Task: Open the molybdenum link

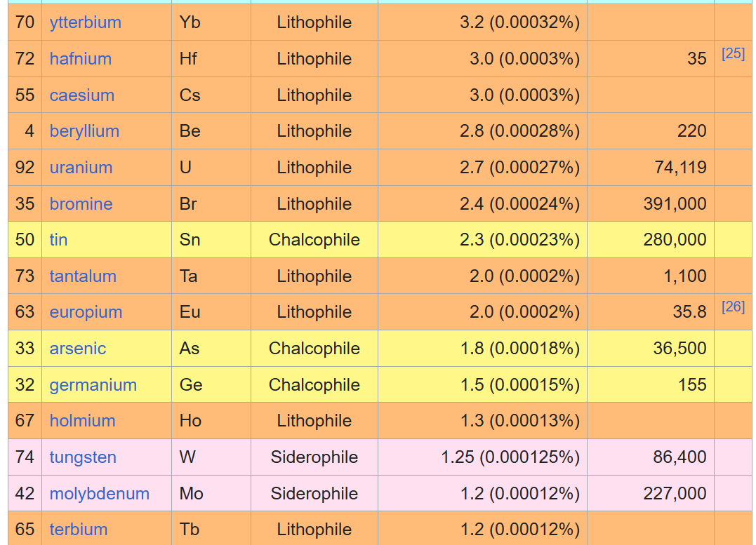Action: 99,493
